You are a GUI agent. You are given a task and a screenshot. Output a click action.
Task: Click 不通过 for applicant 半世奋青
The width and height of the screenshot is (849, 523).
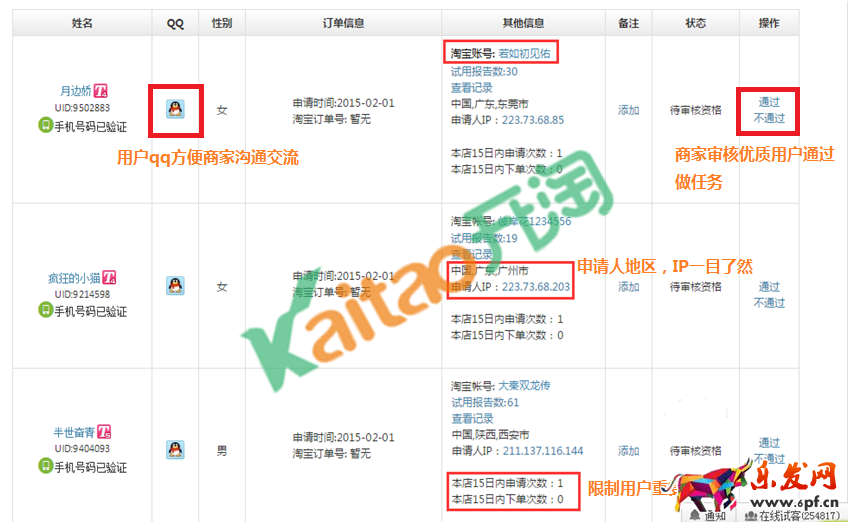[769, 458]
